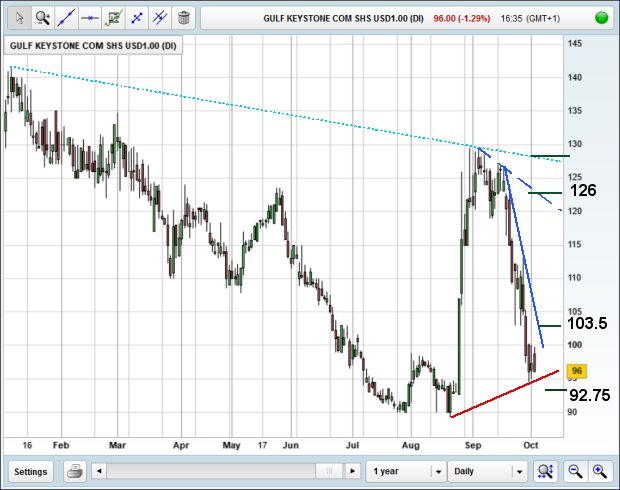The image size is (620, 490).
Task: Click the Feb label on time axis
Action: [61, 445]
